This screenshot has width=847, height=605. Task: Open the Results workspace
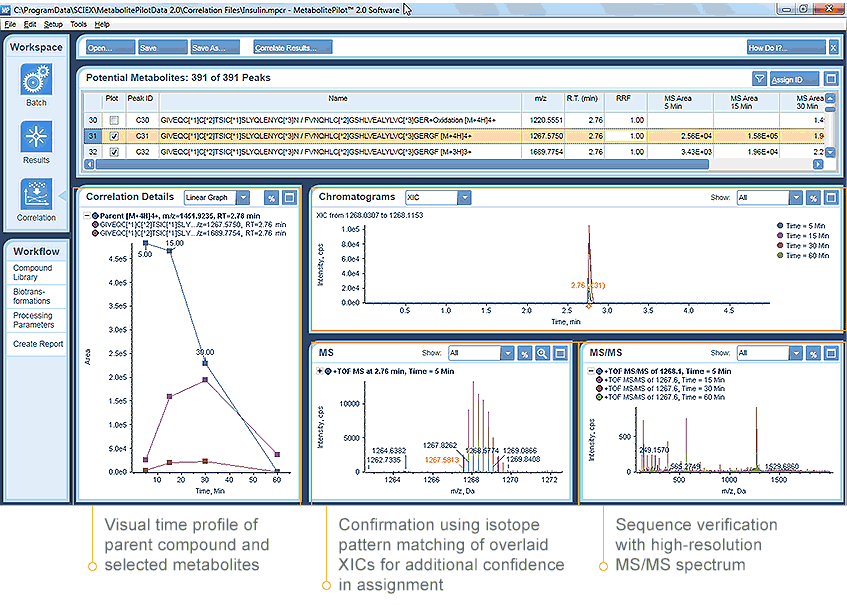click(x=36, y=139)
